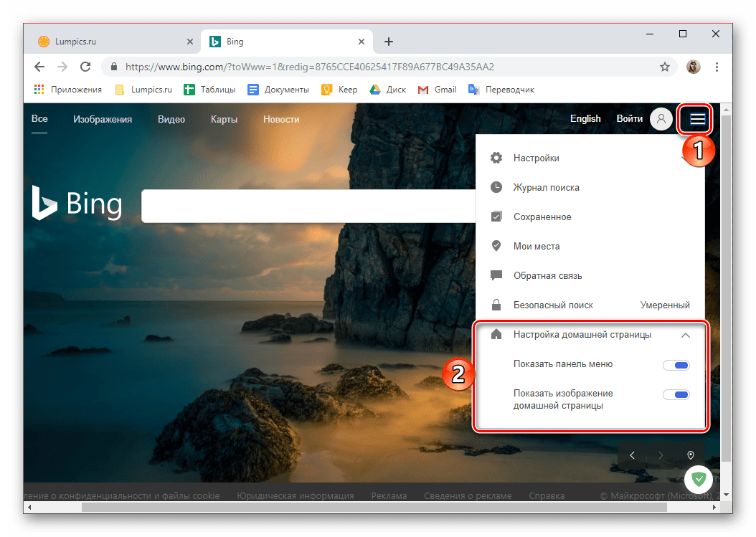This screenshot has height=537, width=756.
Task: Toggle Показать панель меню switch
Action: tap(676, 365)
